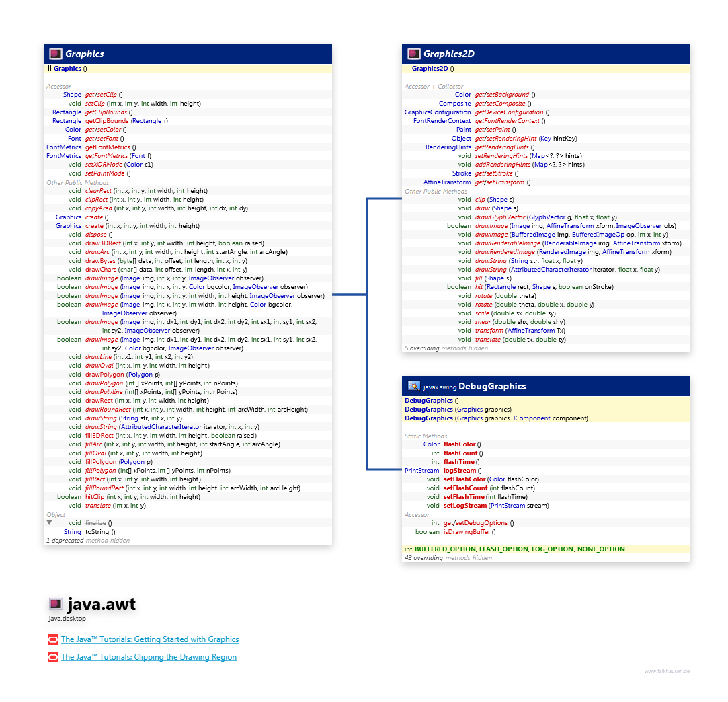Click the drawRenderableImage method entry
This screenshot has height=702, width=728.
[x=508, y=243]
